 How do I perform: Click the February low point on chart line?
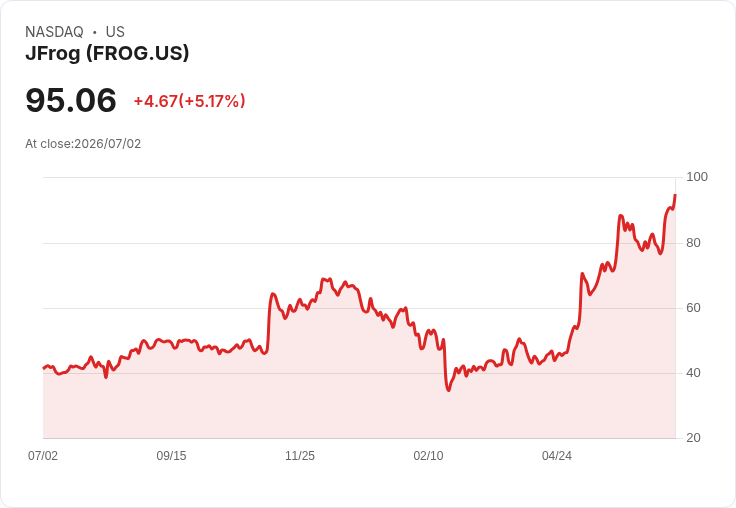pyautogui.click(x=449, y=390)
